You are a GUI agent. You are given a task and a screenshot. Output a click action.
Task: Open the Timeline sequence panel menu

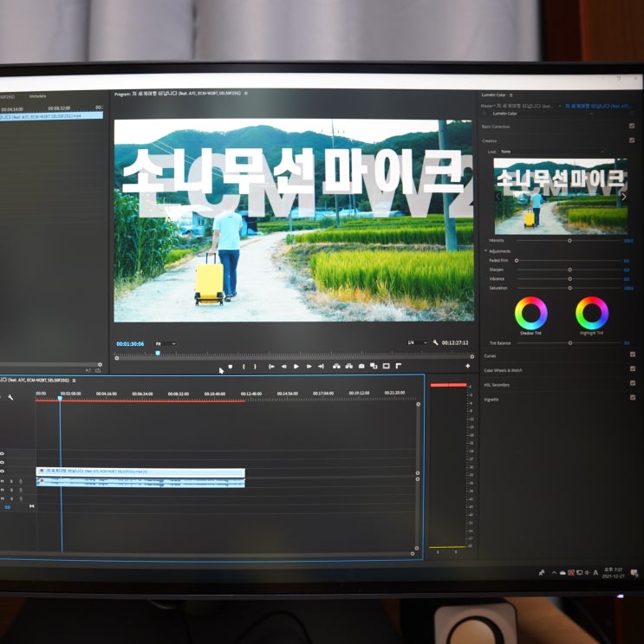74,381
